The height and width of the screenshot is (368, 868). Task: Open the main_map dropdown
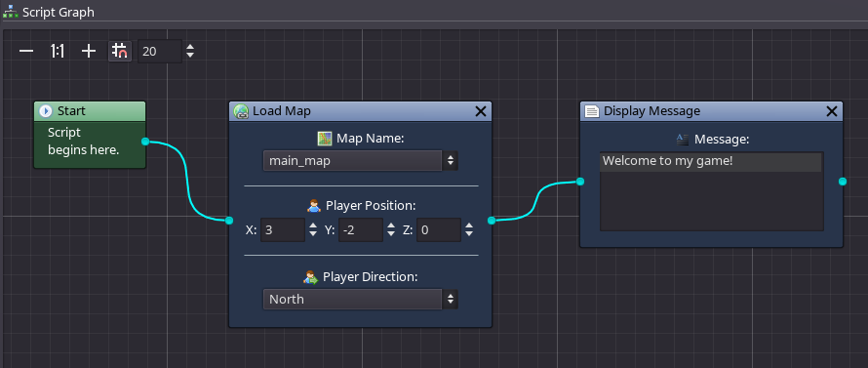pyautogui.click(x=361, y=161)
